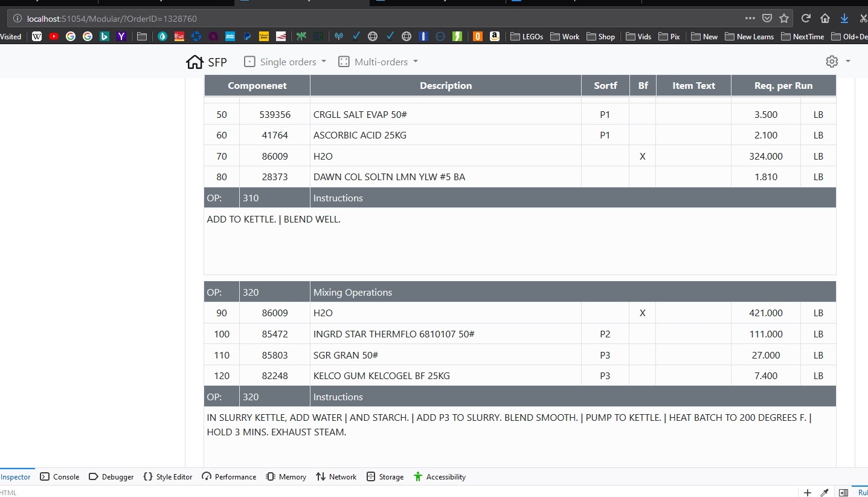The height and width of the screenshot is (497, 868).
Task: Open the settings gear dropdown
Action: 838,62
